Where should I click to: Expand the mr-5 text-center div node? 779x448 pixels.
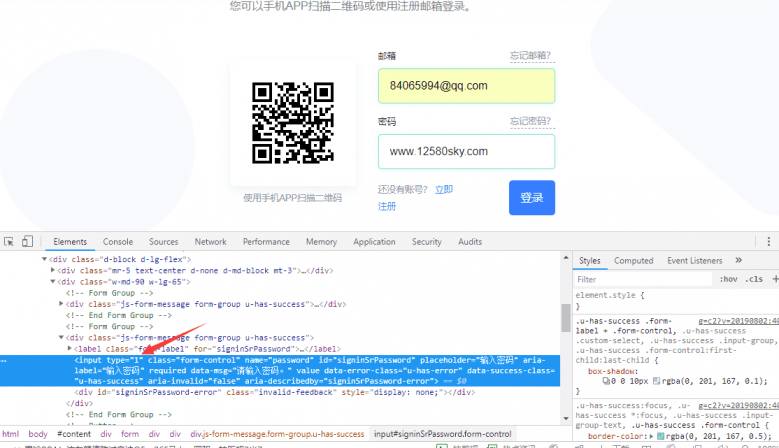tap(53, 270)
